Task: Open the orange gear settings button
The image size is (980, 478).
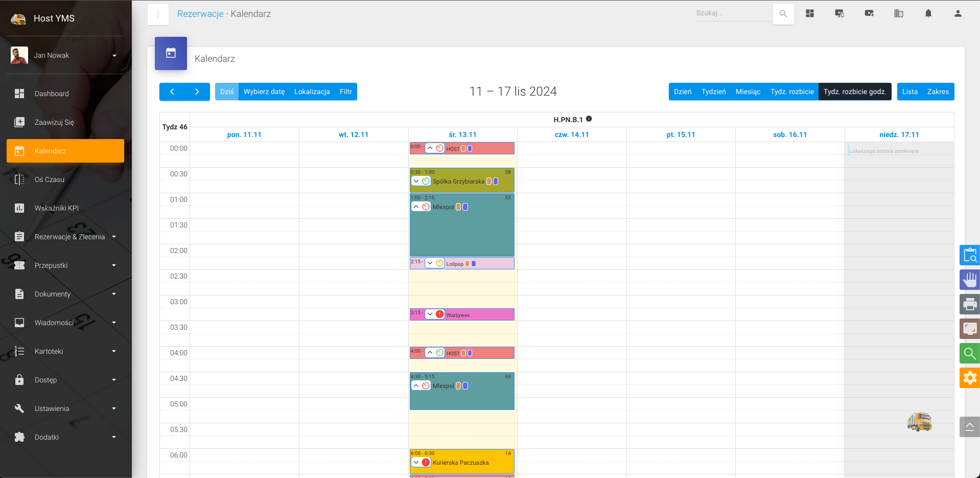Action: point(969,378)
